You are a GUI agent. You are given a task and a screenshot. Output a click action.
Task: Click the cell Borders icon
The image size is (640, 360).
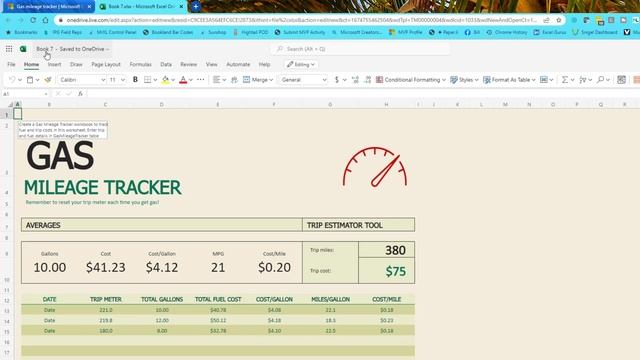147,80
